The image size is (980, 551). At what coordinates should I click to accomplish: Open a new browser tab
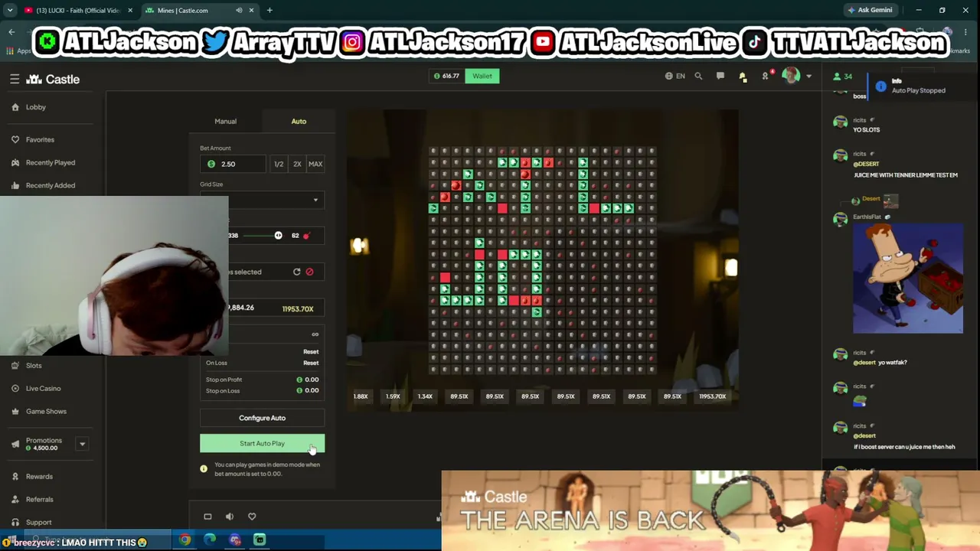point(269,11)
